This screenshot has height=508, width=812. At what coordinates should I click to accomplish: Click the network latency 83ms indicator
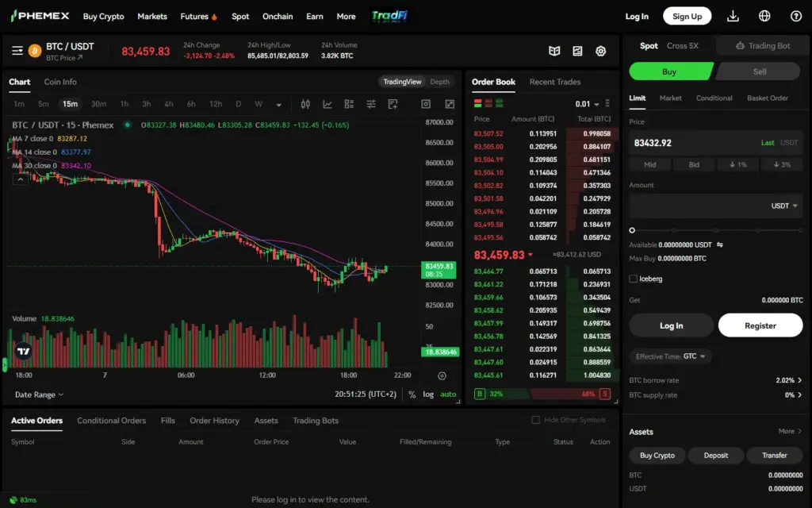pyautogui.click(x=23, y=500)
